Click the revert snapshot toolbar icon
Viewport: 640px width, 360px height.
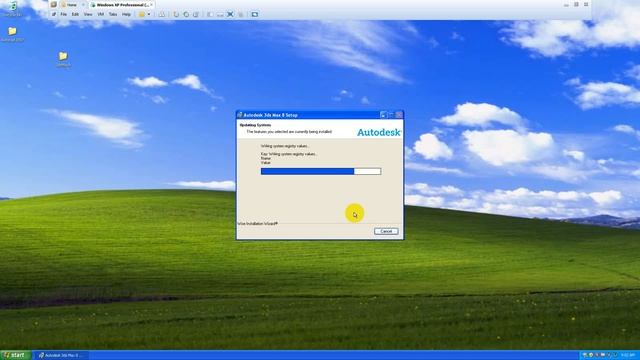(186, 14)
